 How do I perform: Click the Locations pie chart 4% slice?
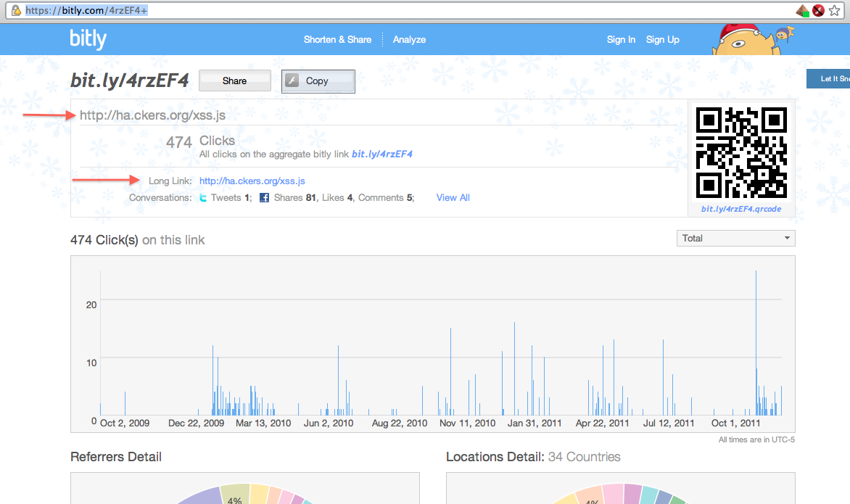click(591, 497)
